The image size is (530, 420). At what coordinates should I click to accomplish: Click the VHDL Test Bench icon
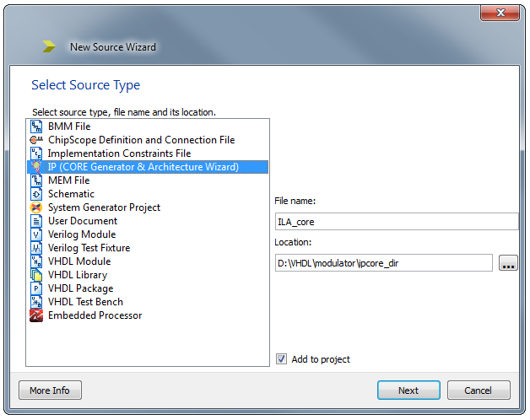pos(36,302)
